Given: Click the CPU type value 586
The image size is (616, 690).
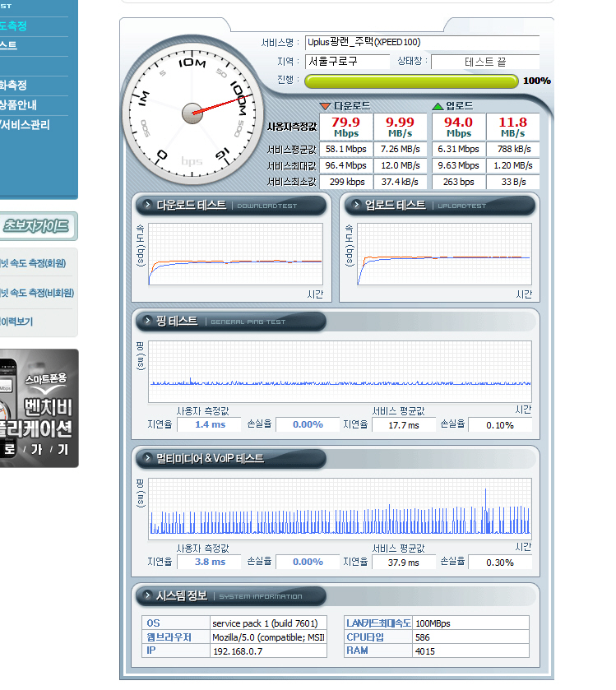Looking at the screenshot, I should (x=470, y=637).
